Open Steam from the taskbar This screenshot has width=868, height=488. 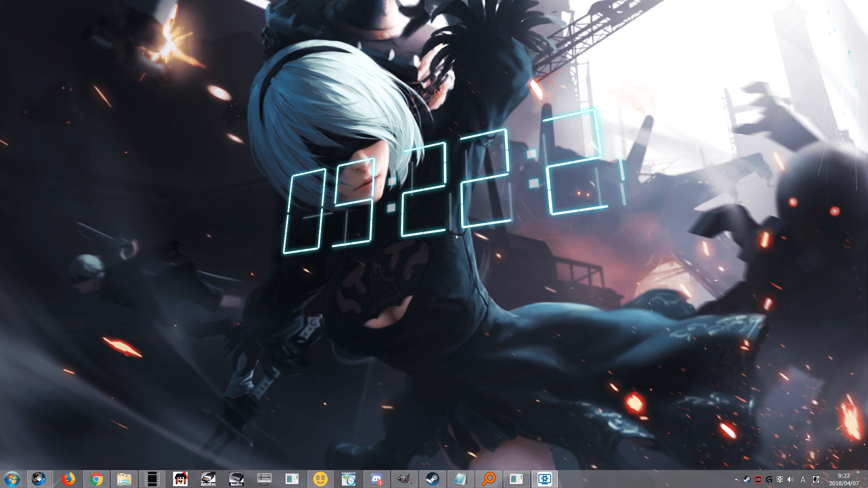pyautogui.click(x=433, y=479)
